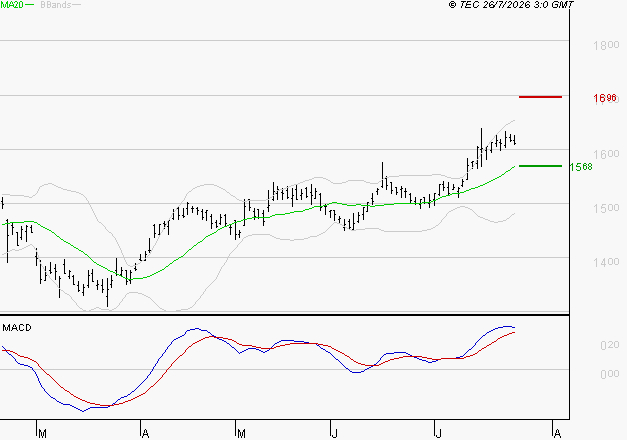Image resolution: width=627 pixels, height=440 pixels.
Task: Click the MA20 legend label
Action: click(12, 5)
